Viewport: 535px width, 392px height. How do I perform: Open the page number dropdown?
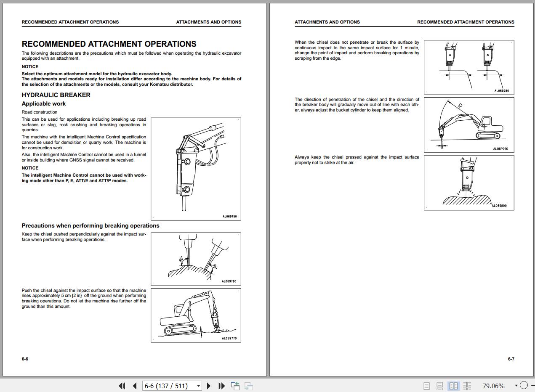pos(198,386)
